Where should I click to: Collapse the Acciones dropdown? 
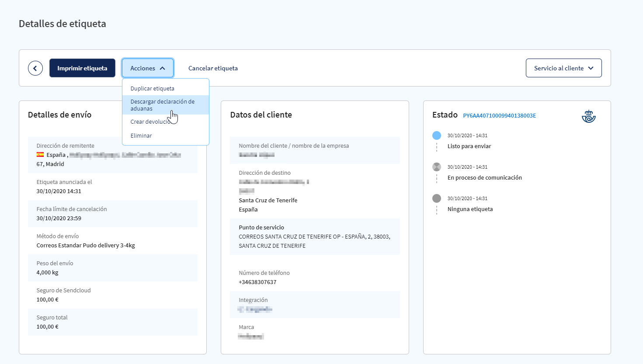[148, 68]
